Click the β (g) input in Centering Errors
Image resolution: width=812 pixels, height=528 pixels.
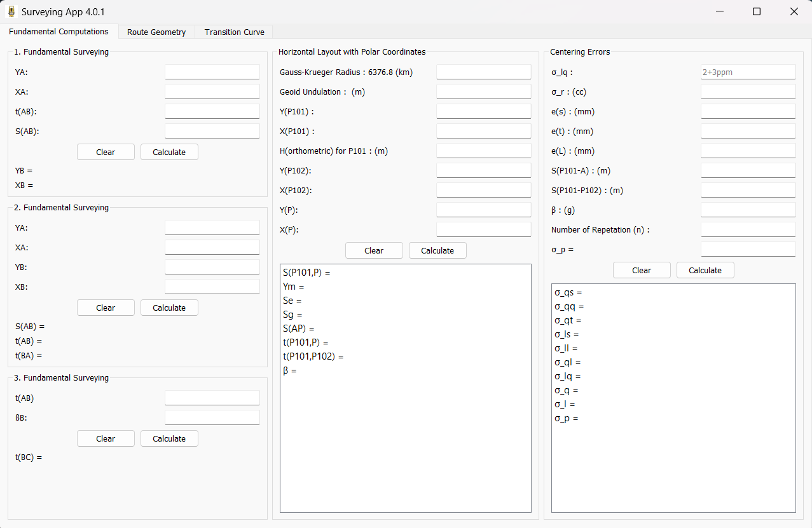[748, 208]
